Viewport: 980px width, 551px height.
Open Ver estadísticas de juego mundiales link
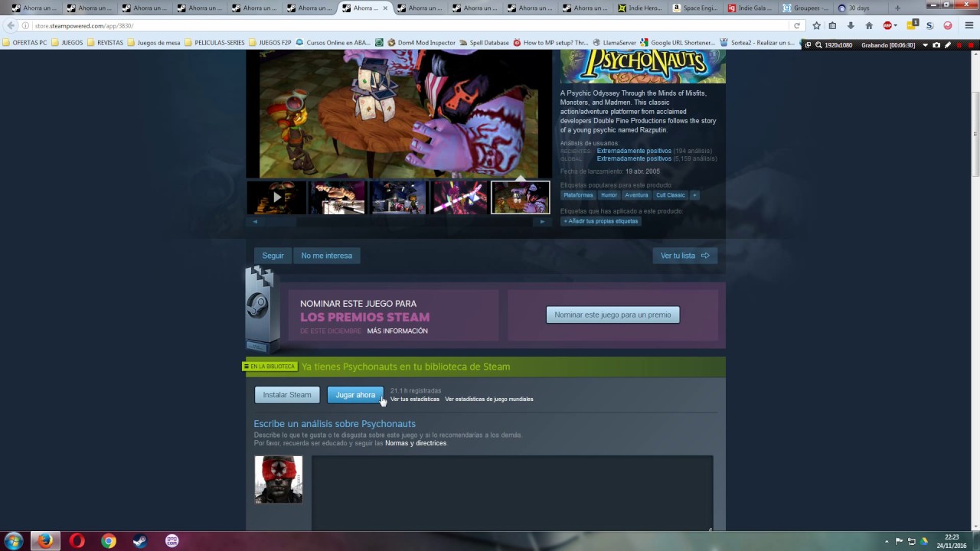tap(489, 399)
